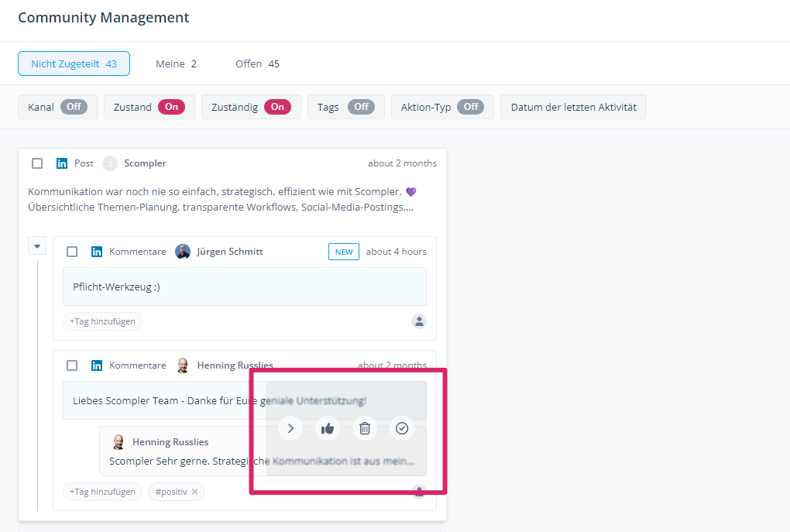Click LinkedIn icon on Scompler post
Image resolution: width=790 pixels, height=532 pixels.
[x=62, y=163]
